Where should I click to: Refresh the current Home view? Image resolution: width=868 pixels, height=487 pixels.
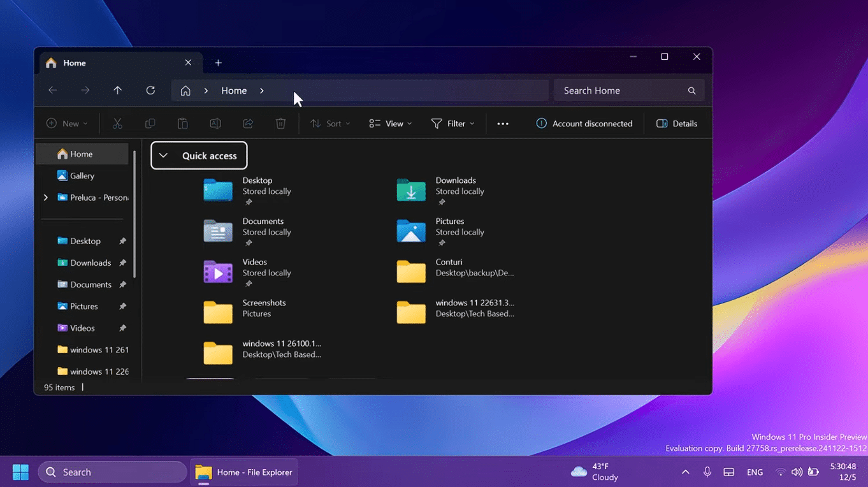[150, 91]
